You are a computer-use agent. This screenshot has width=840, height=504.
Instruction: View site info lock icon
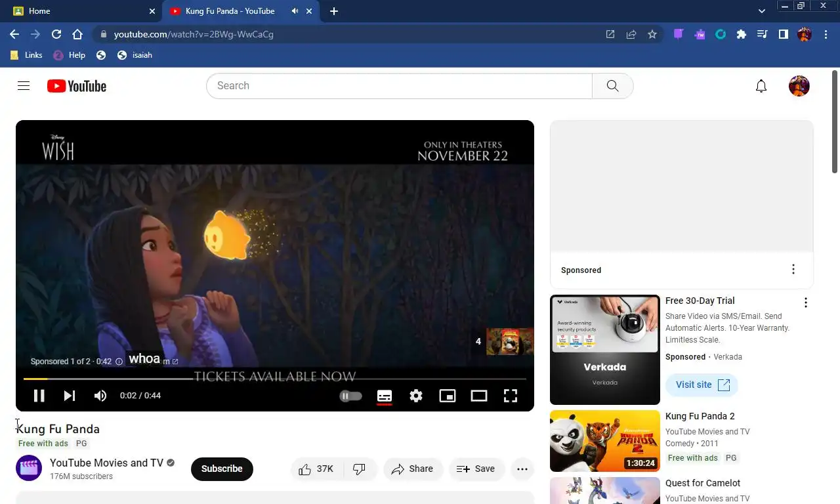pos(103,34)
